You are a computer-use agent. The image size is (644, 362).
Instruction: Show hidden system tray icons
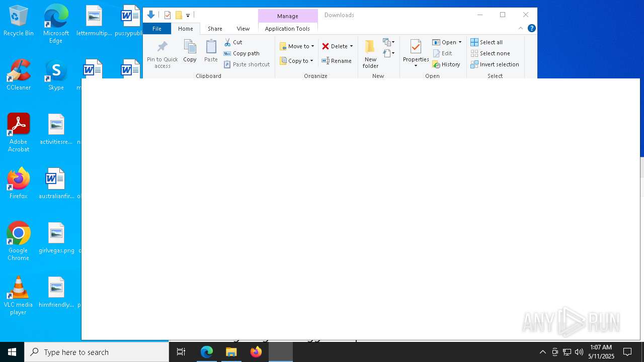coord(542,352)
